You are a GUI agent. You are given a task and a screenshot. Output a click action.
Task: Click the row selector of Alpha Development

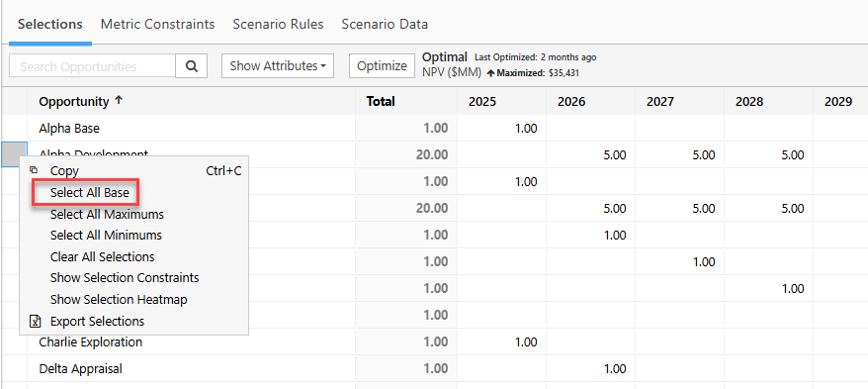click(x=14, y=154)
